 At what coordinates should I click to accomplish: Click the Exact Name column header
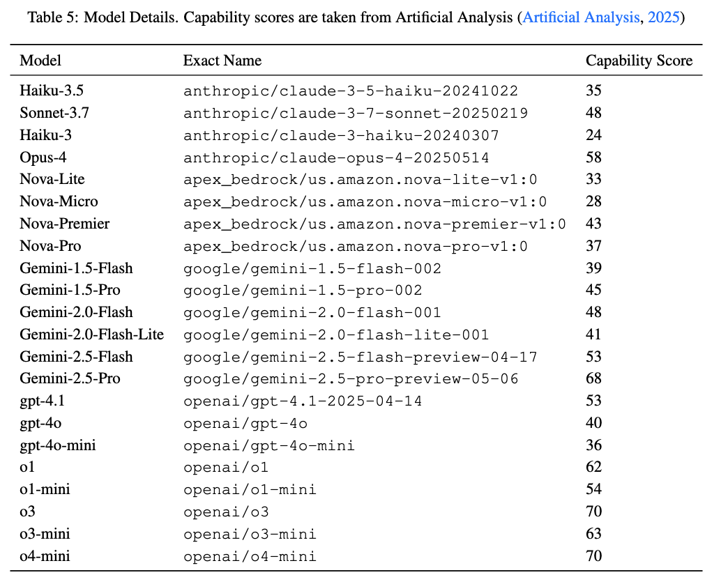222,61
